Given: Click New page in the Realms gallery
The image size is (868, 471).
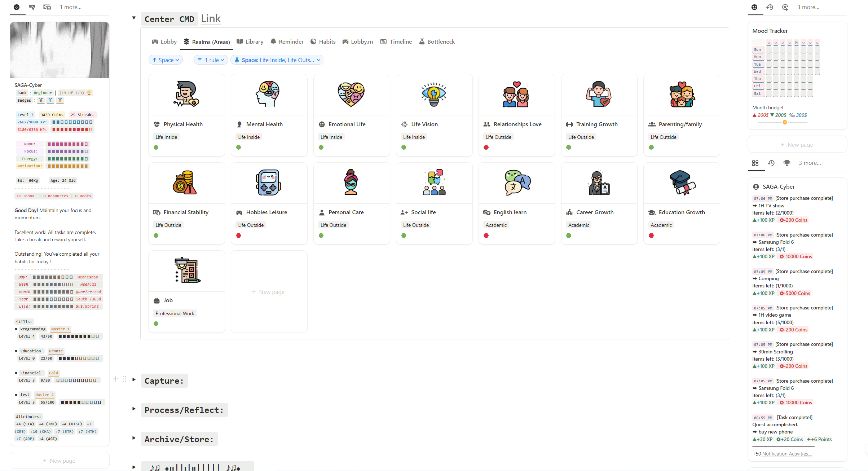Looking at the screenshot, I should click(269, 292).
